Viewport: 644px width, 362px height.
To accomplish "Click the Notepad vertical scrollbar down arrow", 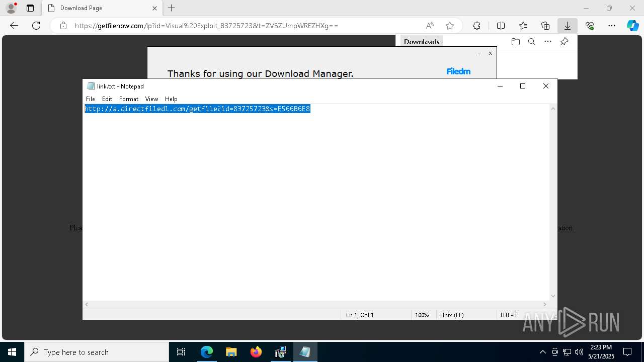I will tap(553, 296).
